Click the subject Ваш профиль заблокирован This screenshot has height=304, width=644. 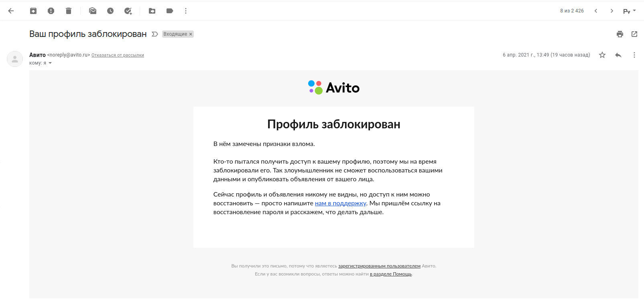(88, 34)
